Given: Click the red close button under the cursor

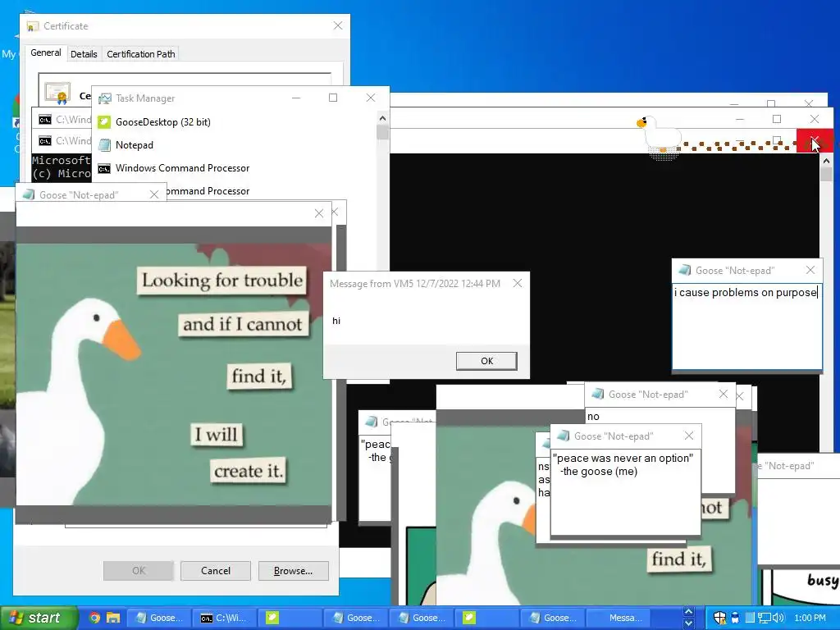Looking at the screenshot, I should pos(815,141).
